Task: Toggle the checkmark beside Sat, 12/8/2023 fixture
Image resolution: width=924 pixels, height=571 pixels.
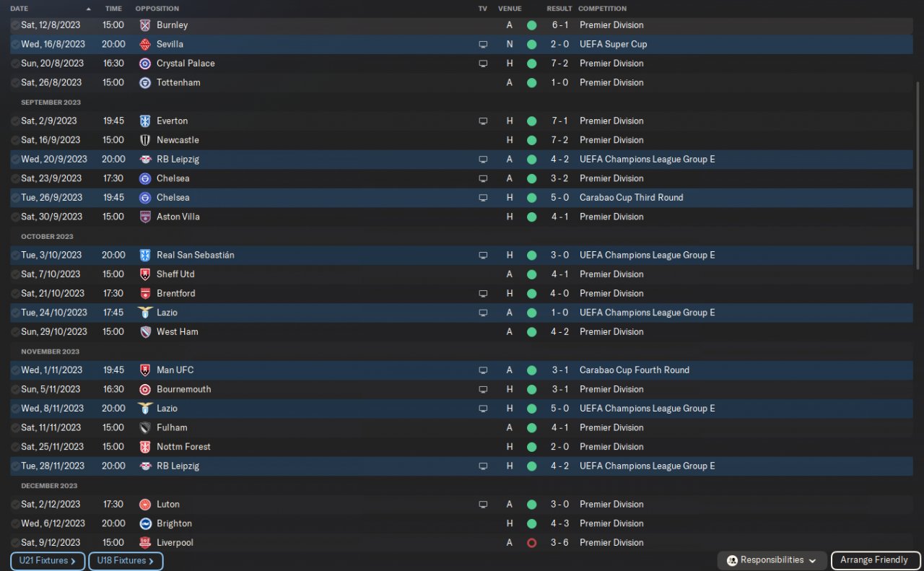Action: tap(15, 25)
